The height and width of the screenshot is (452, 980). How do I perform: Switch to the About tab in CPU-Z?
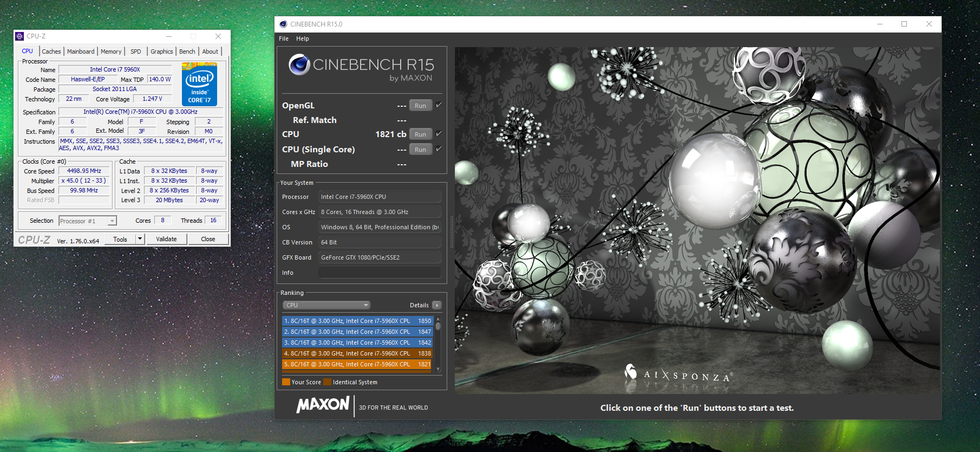[210, 51]
